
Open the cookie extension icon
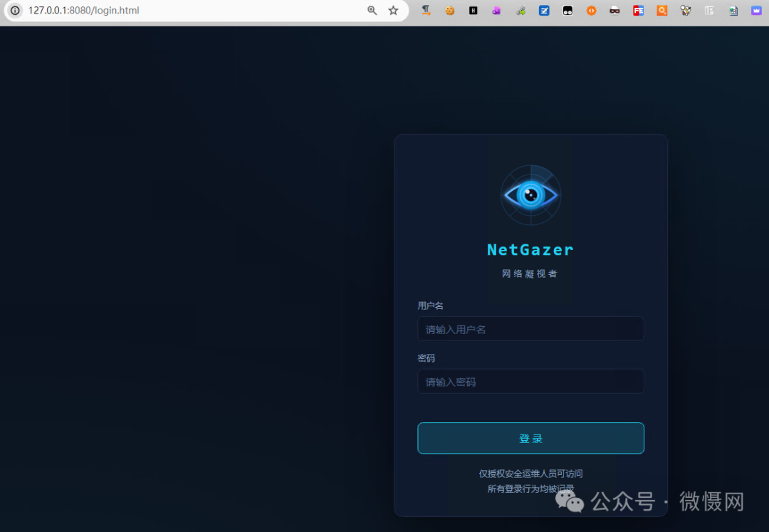pos(450,10)
